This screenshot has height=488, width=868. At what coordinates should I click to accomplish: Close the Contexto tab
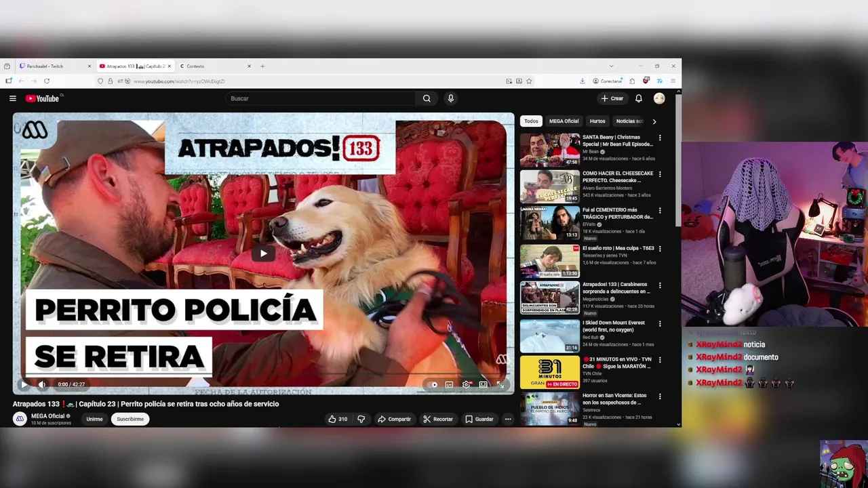click(249, 66)
